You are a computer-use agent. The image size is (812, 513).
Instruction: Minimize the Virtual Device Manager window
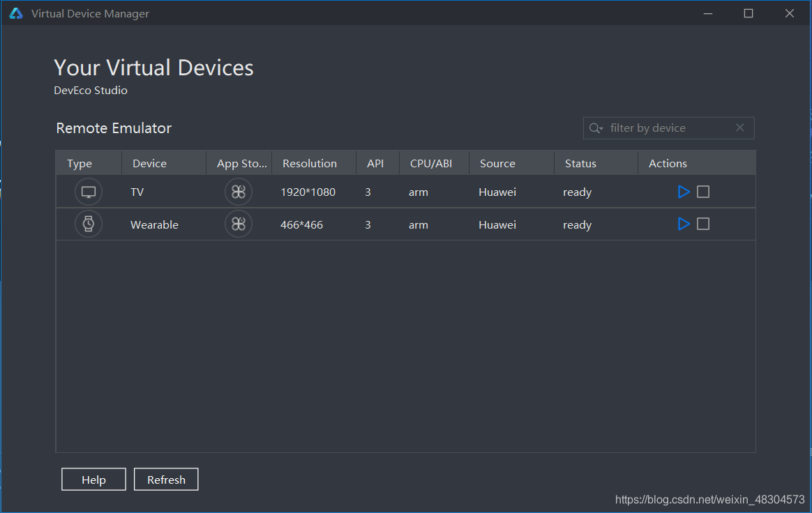pyautogui.click(x=708, y=13)
